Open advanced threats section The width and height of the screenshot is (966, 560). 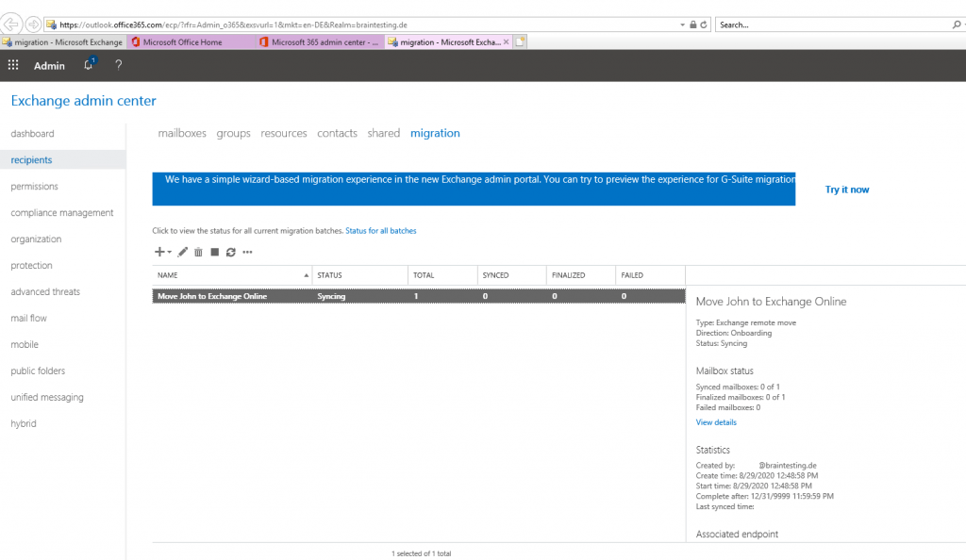[x=45, y=291]
